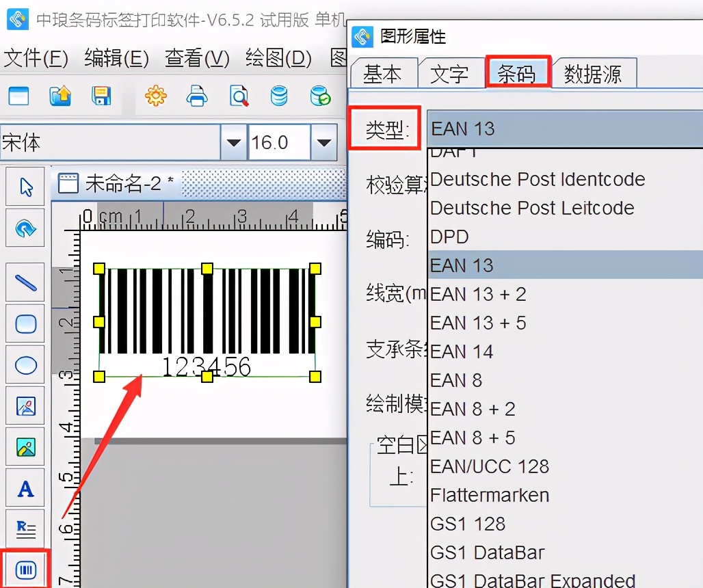Select the green landscape image tool
The image size is (703, 588).
(x=25, y=447)
